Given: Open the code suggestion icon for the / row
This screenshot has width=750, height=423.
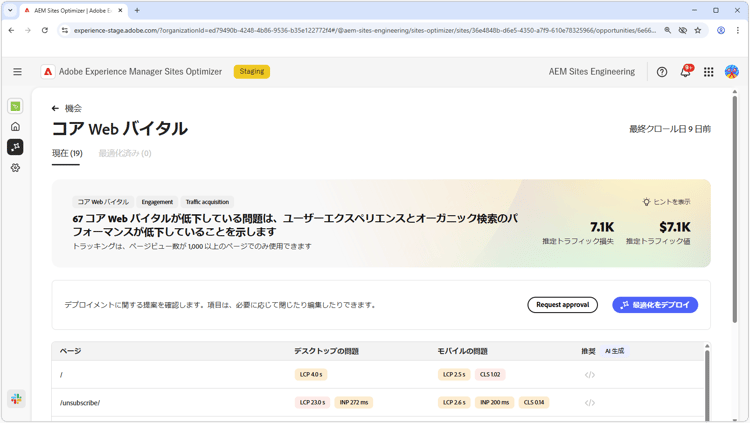Looking at the screenshot, I should tap(590, 375).
